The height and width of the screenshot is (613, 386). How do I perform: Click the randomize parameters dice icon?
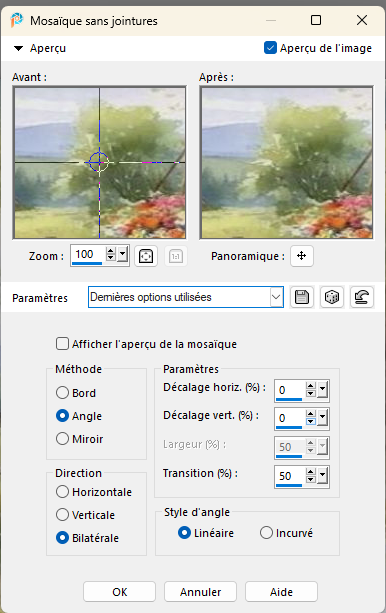click(x=332, y=297)
